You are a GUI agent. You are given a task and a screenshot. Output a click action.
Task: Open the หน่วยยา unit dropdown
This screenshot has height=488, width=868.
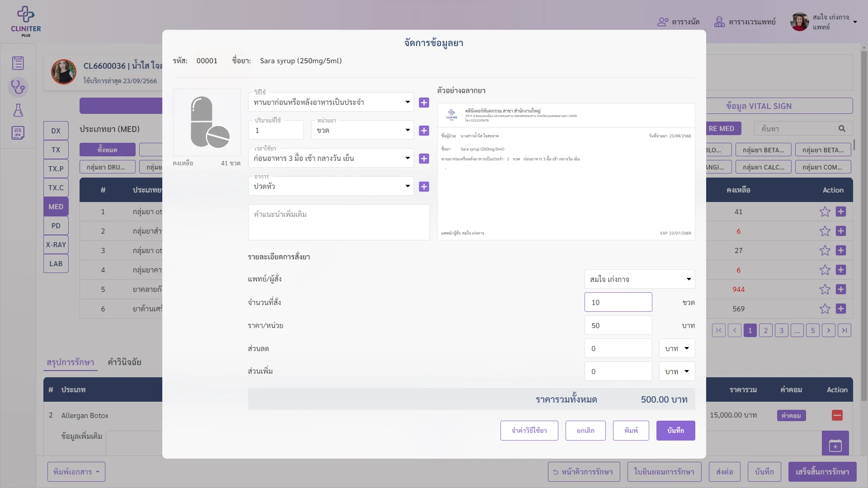tap(362, 130)
